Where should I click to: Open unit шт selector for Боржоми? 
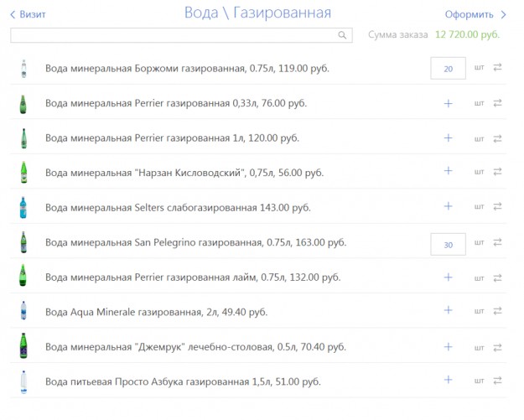click(479, 68)
